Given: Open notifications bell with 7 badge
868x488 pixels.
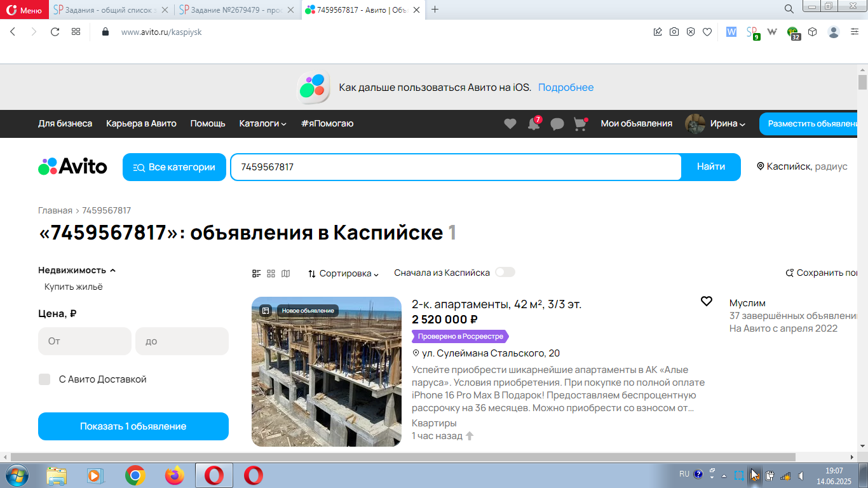Looking at the screenshot, I should click(x=534, y=123).
